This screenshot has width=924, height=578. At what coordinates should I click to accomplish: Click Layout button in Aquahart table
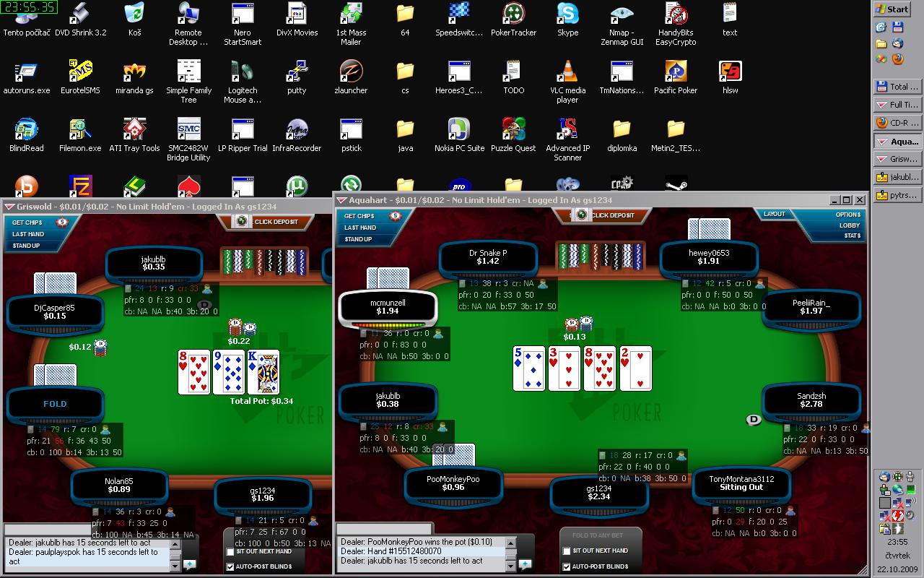(x=774, y=214)
